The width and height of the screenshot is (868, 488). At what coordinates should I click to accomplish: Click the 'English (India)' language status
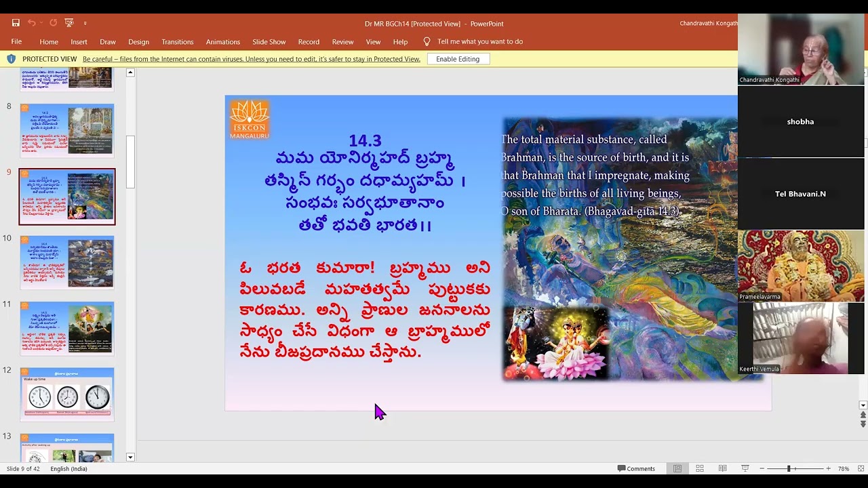pos(68,468)
